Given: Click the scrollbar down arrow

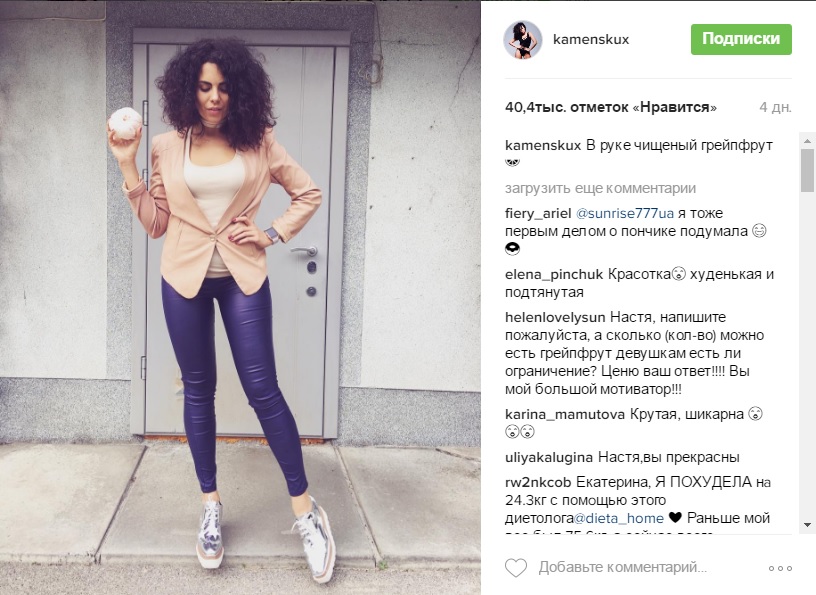Looking at the screenshot, I should click(x=807, y=525).
